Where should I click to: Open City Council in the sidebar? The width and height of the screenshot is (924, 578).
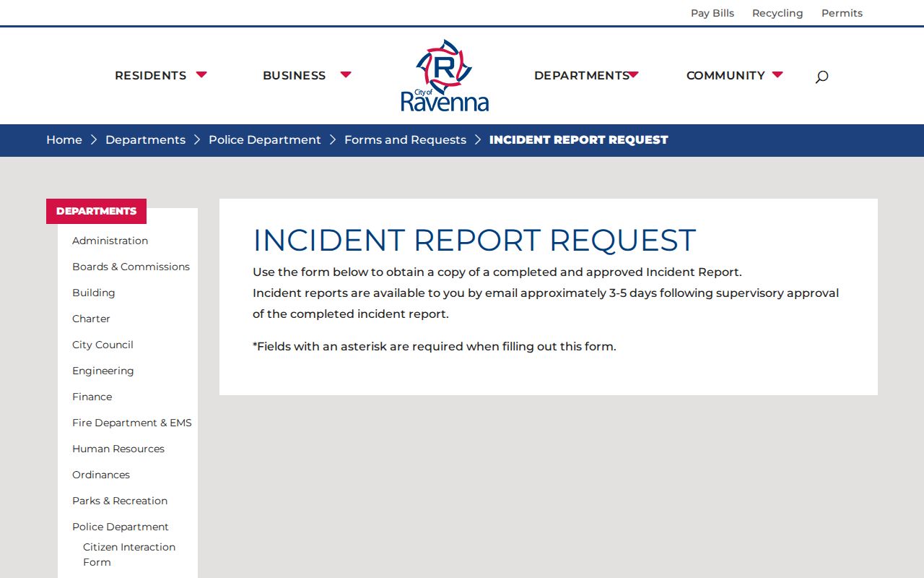click(x=103, y=345)
